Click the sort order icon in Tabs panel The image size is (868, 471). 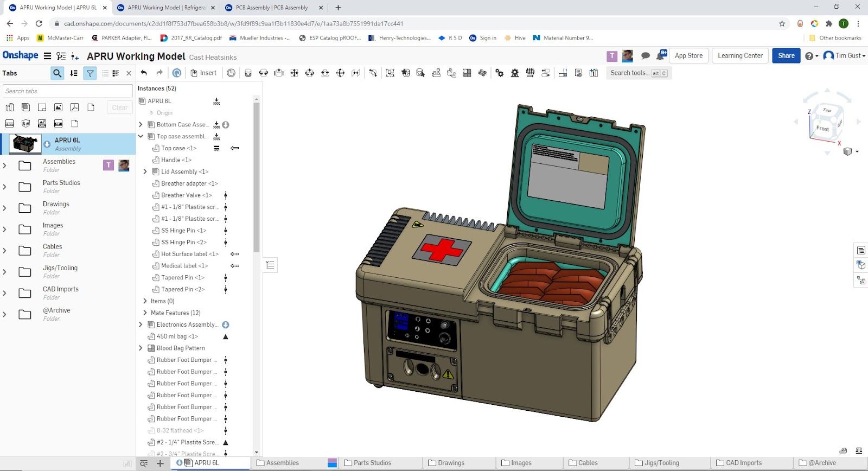pyautogui.click(x=74, y=73)
